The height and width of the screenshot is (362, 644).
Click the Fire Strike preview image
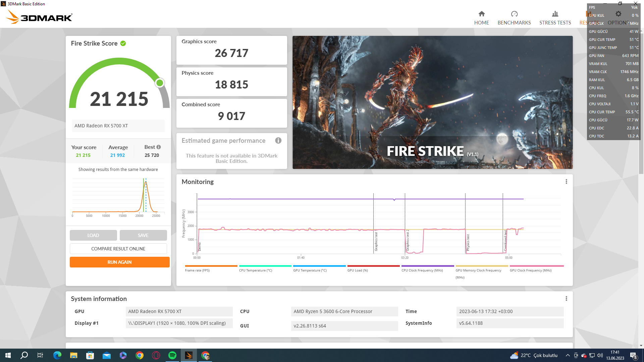point(432,102)
